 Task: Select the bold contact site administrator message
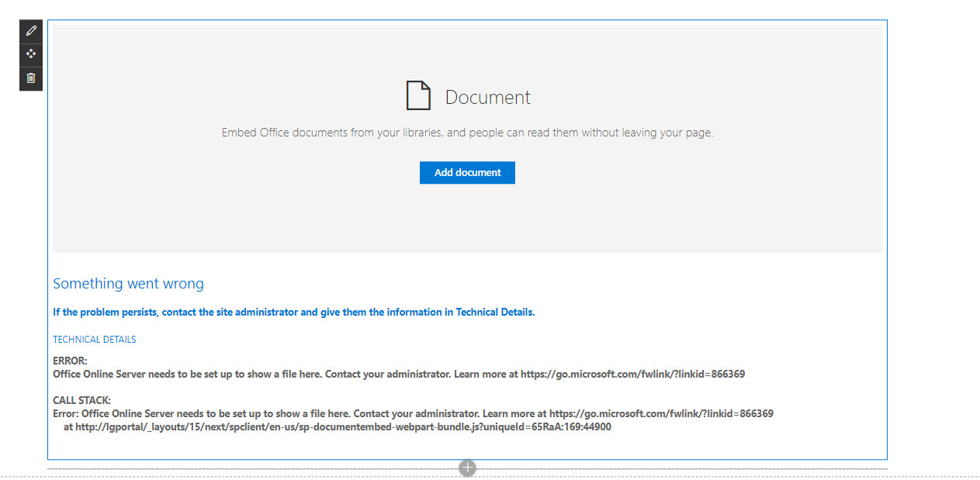tap(293, 312)
